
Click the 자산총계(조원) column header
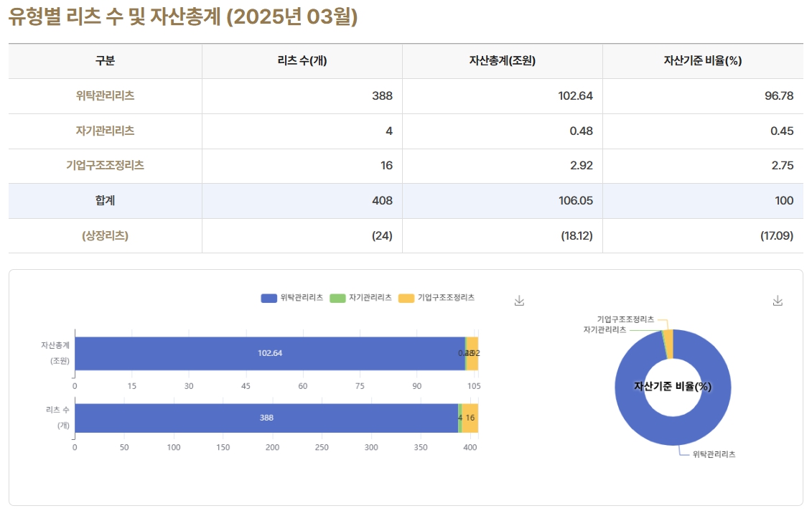coord(502,61)
